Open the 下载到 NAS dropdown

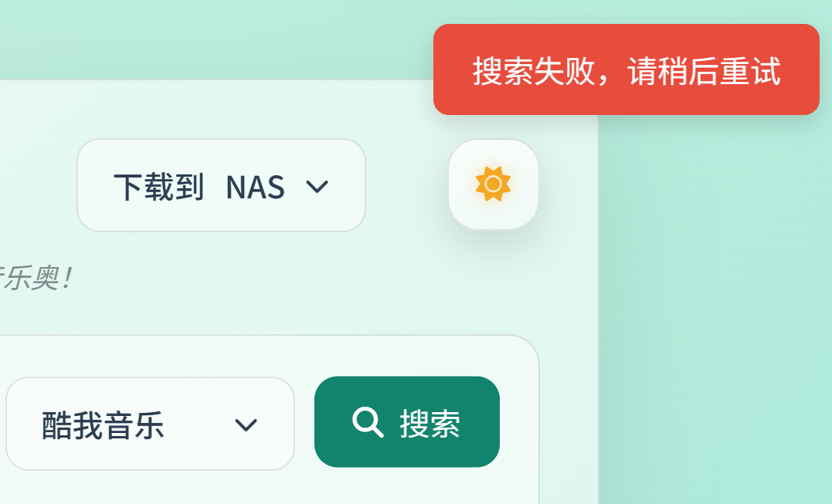click(221, 186)
